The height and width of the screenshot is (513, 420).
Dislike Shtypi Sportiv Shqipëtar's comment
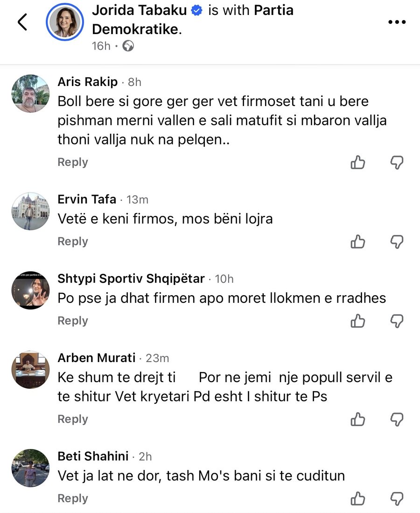point(397,321)
